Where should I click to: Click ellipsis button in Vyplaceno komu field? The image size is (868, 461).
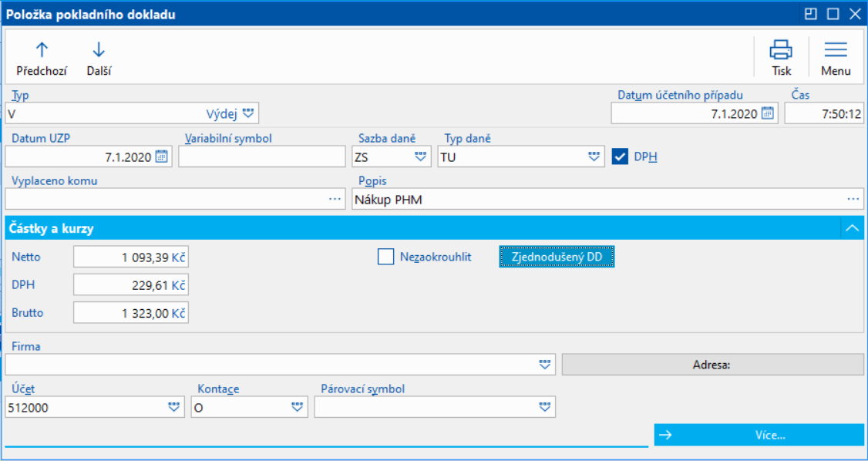pyautogui.click(x=335, y=199)
